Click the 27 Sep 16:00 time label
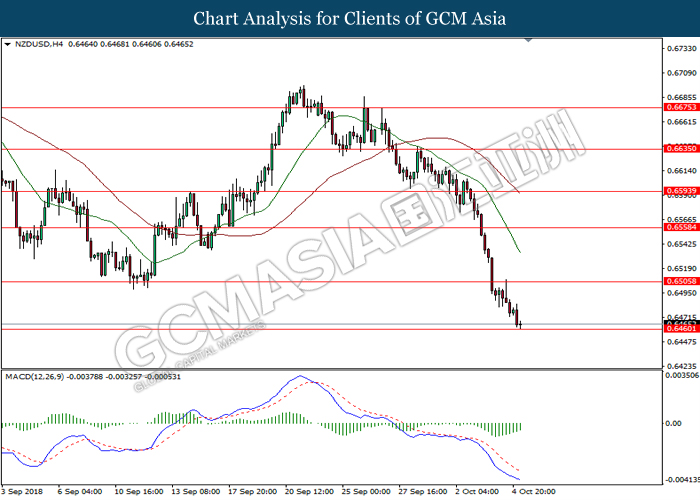 pyautogui.click(x=423, y=492)
